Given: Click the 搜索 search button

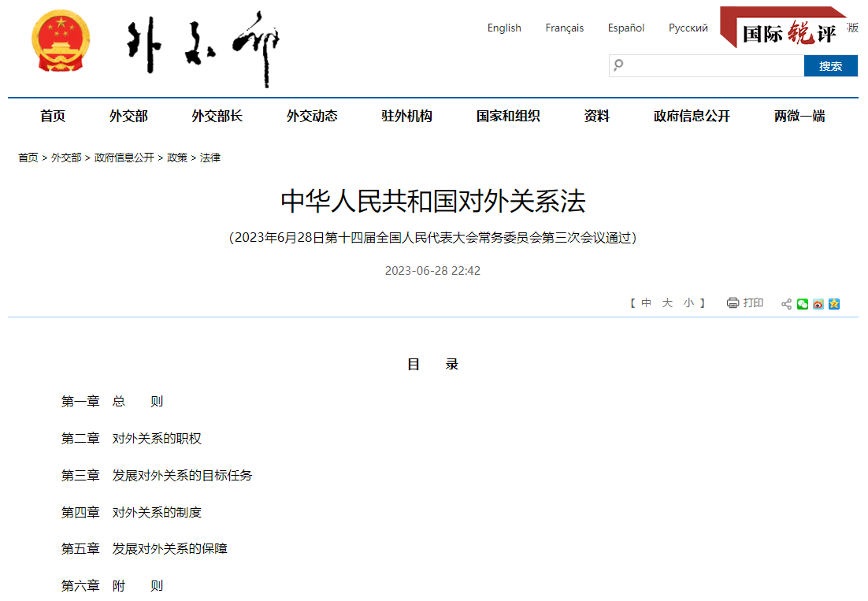Looking at the screenshot, I should pos(830,66).
